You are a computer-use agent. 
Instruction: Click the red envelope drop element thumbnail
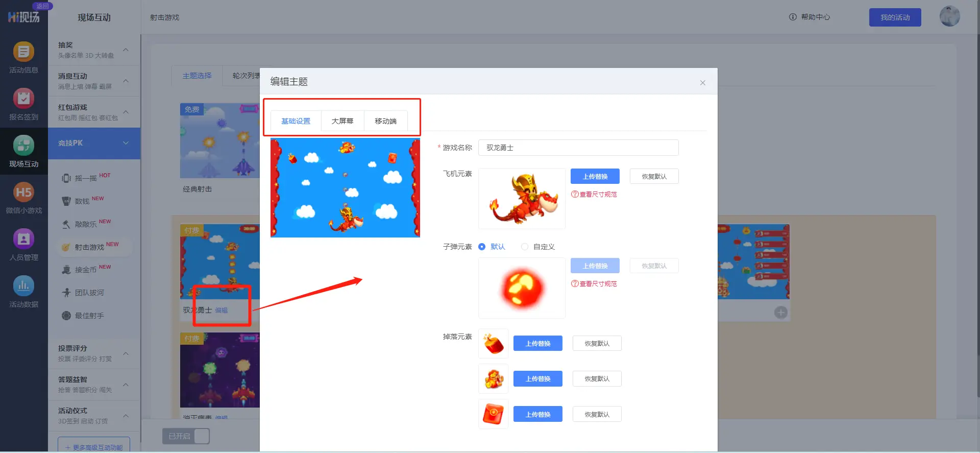[493, 414]
